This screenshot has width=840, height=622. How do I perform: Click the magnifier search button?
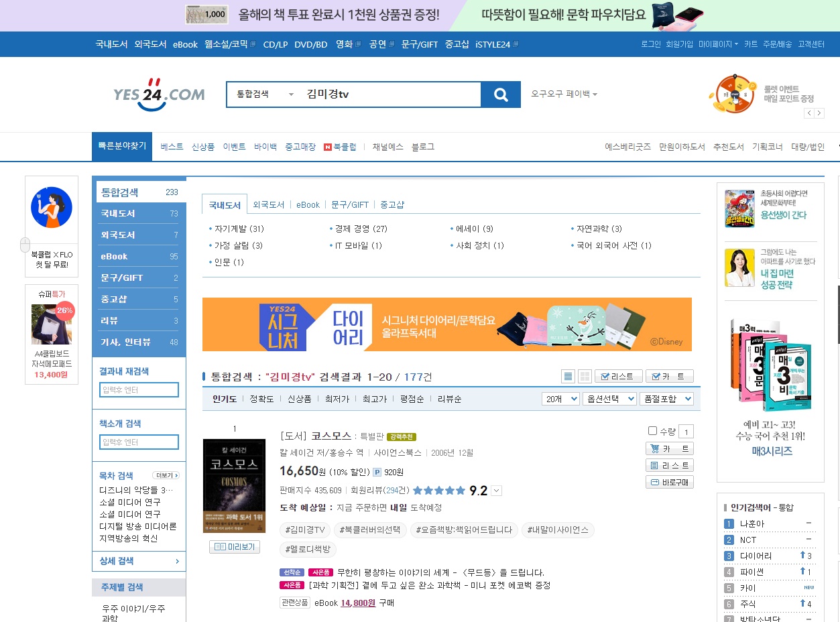[x=501, y=95]
